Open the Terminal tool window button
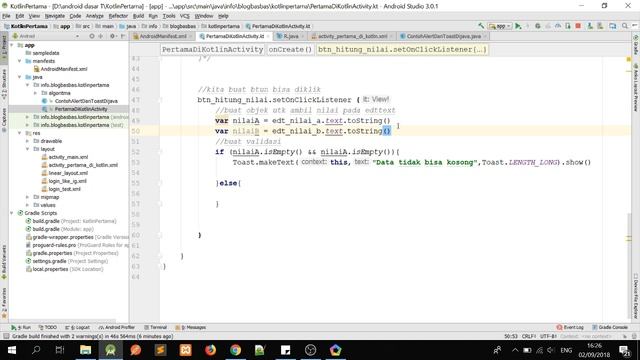Viewport: 640px width, 360px height. 156,327
